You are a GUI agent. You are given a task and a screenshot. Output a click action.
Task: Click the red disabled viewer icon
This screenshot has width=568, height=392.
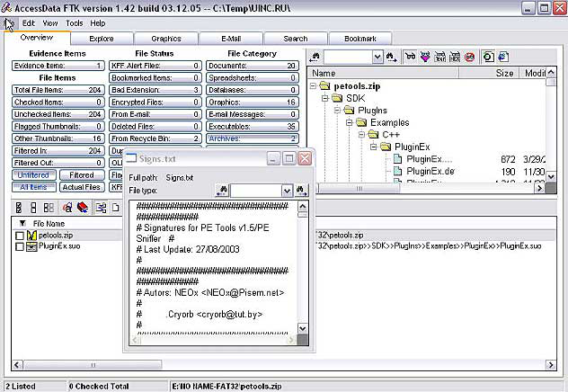(x=469, y=57)
